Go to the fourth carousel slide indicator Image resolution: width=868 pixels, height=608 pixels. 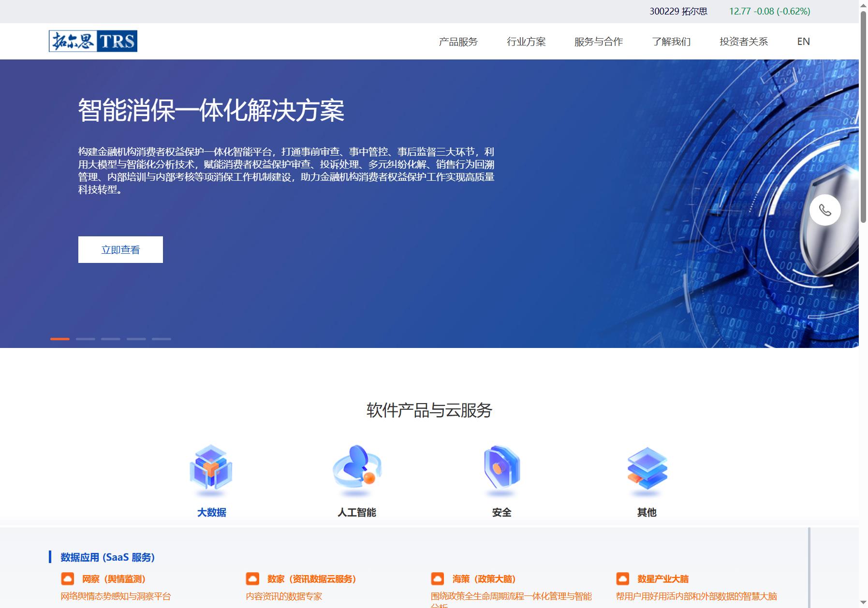click(x=136, y=339)
